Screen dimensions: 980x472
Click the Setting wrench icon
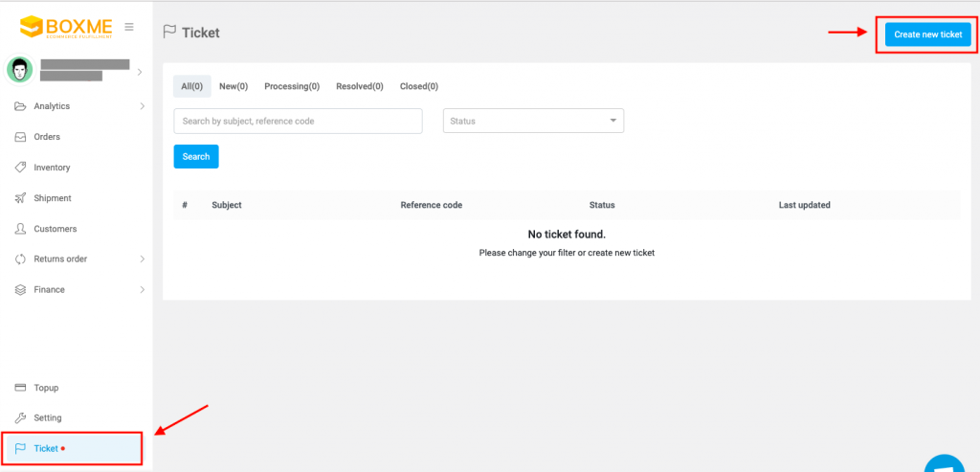[20, 417]
